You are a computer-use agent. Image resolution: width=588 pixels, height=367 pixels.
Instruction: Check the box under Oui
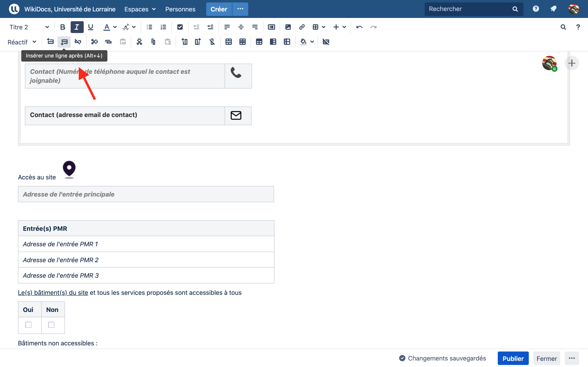pos(28,325)
